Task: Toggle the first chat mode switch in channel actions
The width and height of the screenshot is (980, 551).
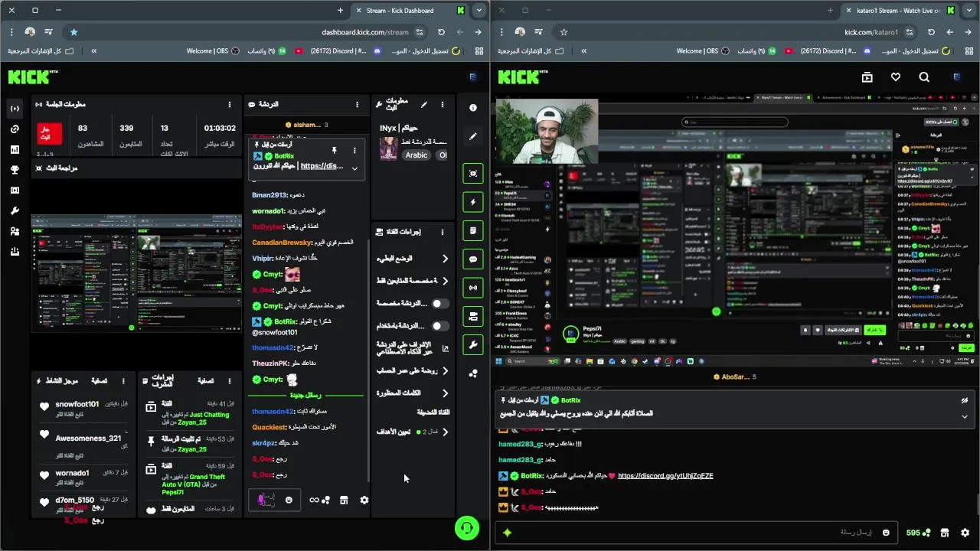Action: [x=440, y=304]
